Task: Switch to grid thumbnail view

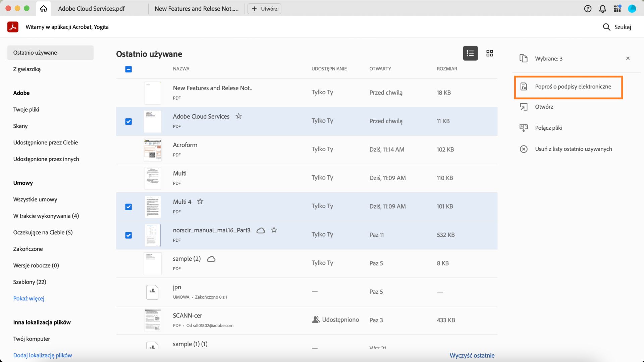Action: tap(490, 53)
